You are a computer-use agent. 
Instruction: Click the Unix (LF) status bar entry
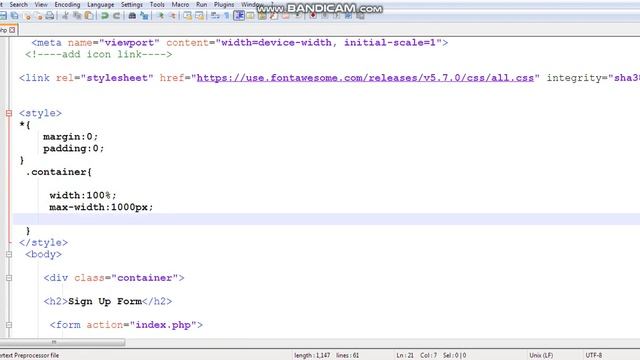coord(541,356)
